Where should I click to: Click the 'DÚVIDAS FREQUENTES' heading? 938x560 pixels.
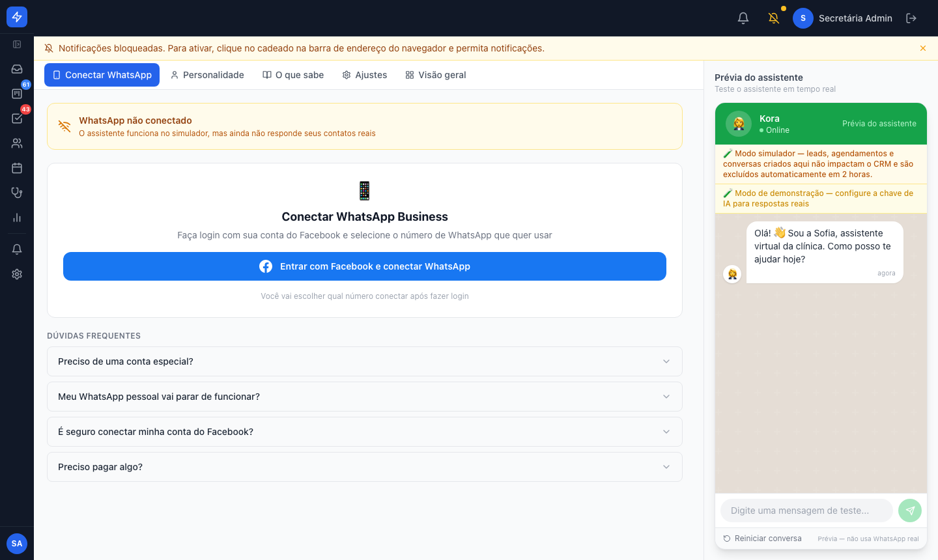(94, 336)
